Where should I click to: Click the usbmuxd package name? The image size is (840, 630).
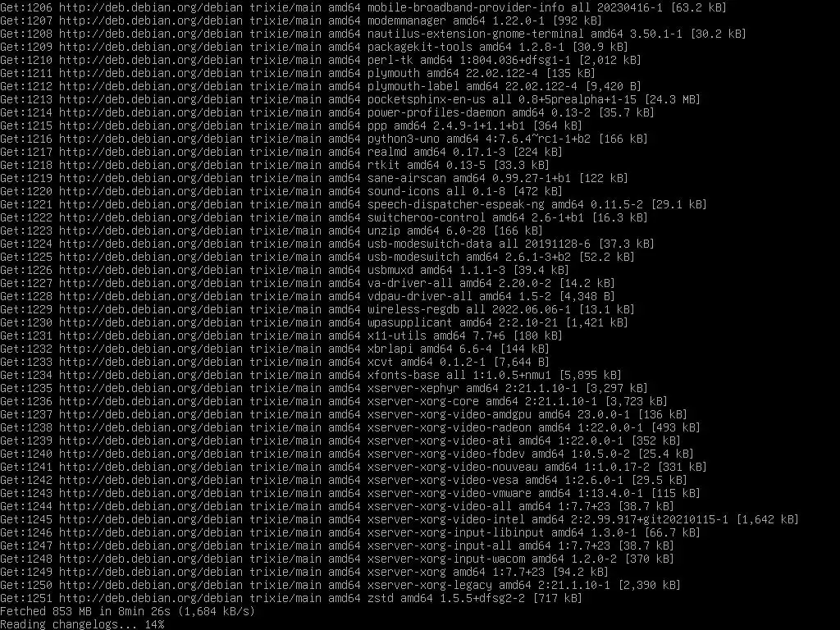point(390,270)
